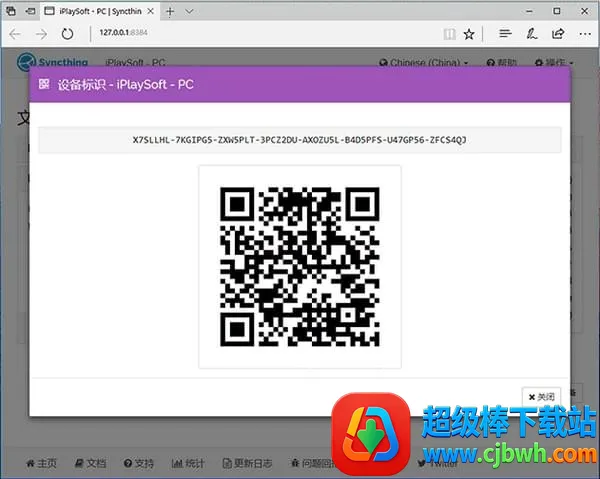Click the set-tabs-aside icon
The image size is (600, 479).
click(30, 11)
